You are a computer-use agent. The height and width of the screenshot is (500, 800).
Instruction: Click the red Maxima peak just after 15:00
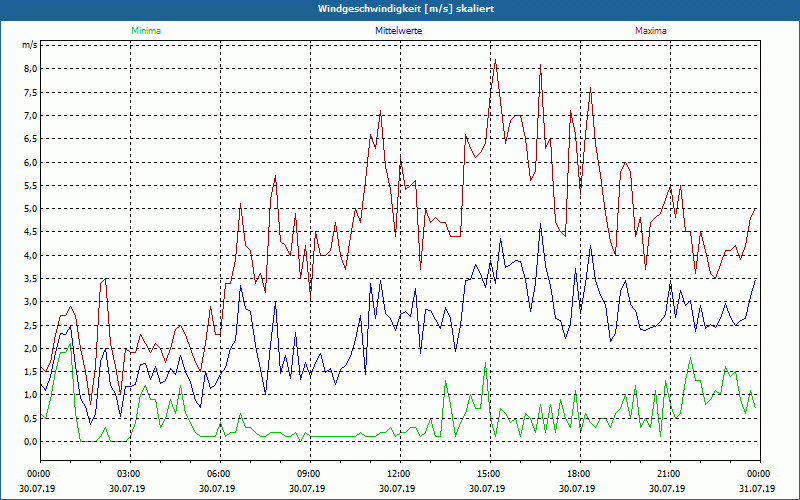(495, 60)
